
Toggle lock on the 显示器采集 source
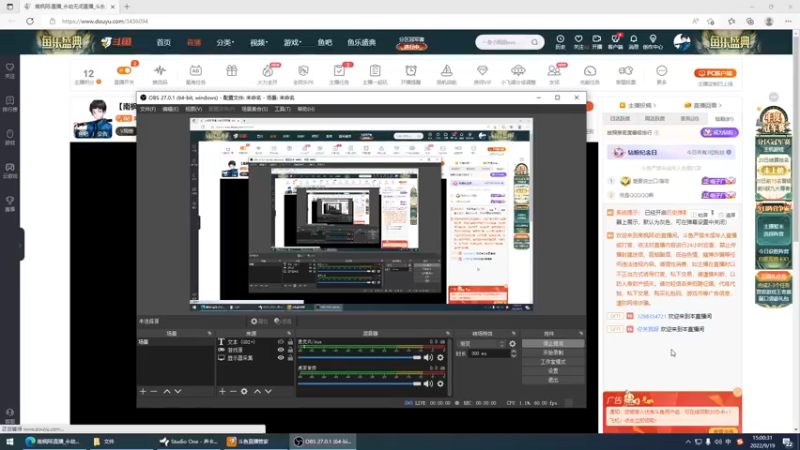290,358
